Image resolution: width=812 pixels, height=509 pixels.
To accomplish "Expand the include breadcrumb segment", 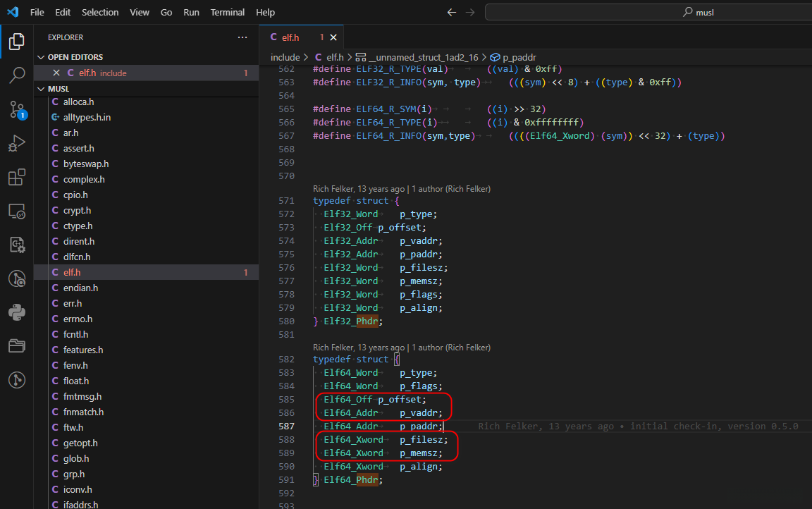I will click(x=285, y=57).
